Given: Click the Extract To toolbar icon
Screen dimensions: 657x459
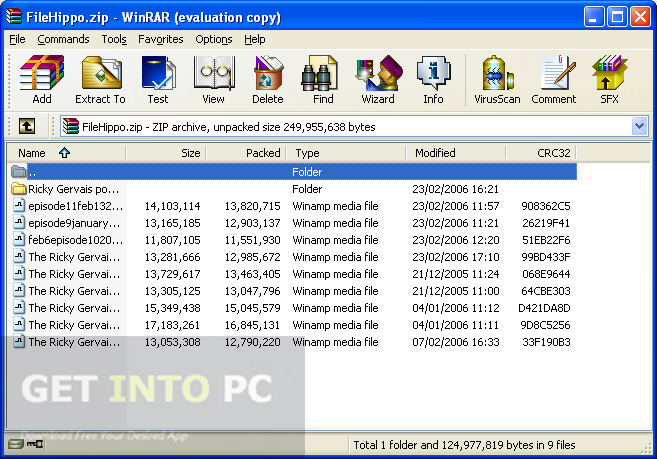Looking at the screenshot, I should click(x=101, y=79).
